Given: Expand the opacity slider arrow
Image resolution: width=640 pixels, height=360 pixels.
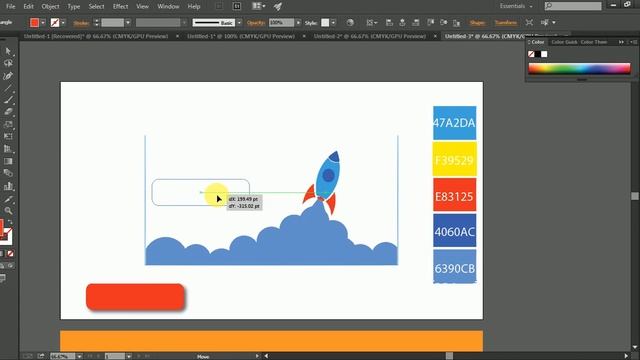Looking at the screenshot, I should (x=298, y=23).
